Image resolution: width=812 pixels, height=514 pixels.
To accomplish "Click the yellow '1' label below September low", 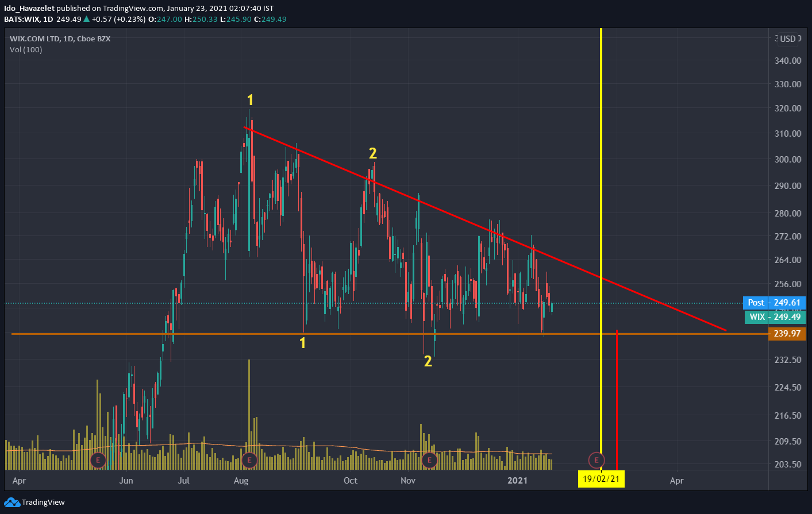I will point(303,343).
